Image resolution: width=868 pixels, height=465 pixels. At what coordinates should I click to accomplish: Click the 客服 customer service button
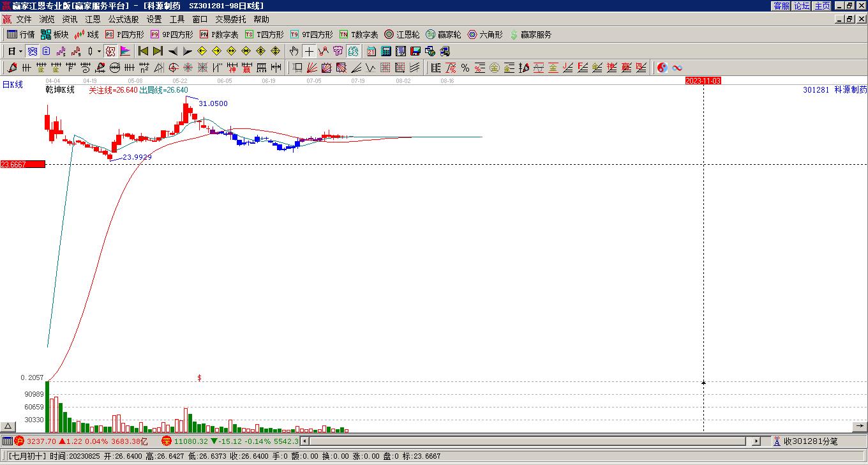pos(781,6)
